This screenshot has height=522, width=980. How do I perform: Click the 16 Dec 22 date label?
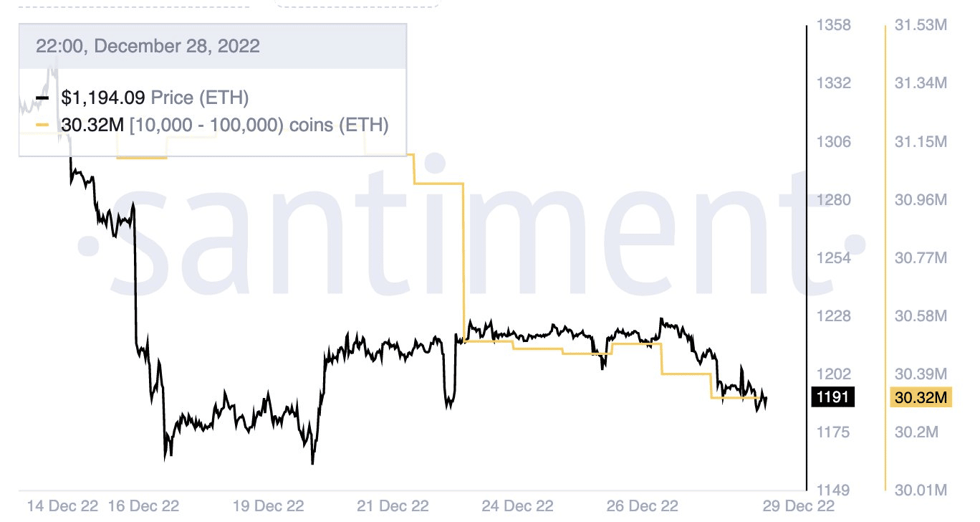tap(143, 506)
